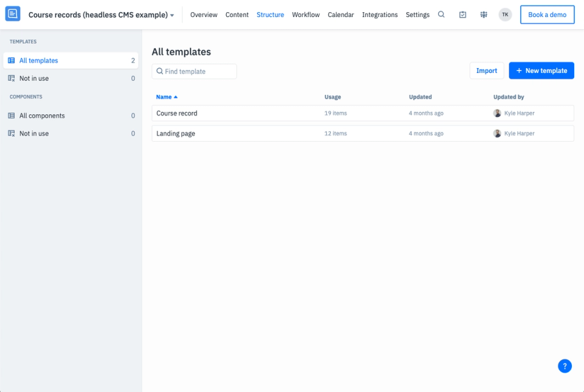This screenshot has height=392, width=584.
Task: Click the Import button
Action: coord(487,70)
